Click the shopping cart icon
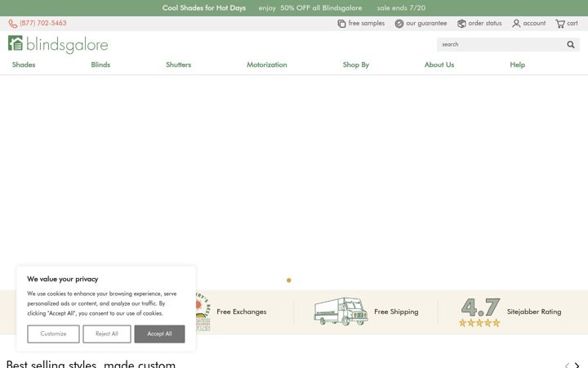Viewport: 588px width, 368px height. [x=560, y=24]
